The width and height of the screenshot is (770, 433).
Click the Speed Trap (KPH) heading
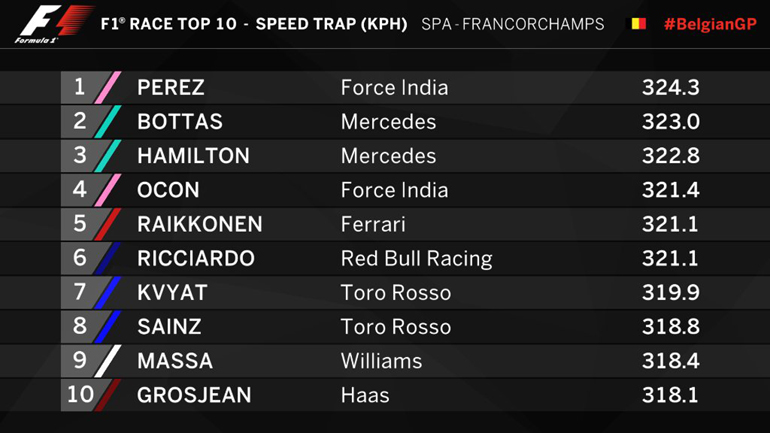(331, 23)
